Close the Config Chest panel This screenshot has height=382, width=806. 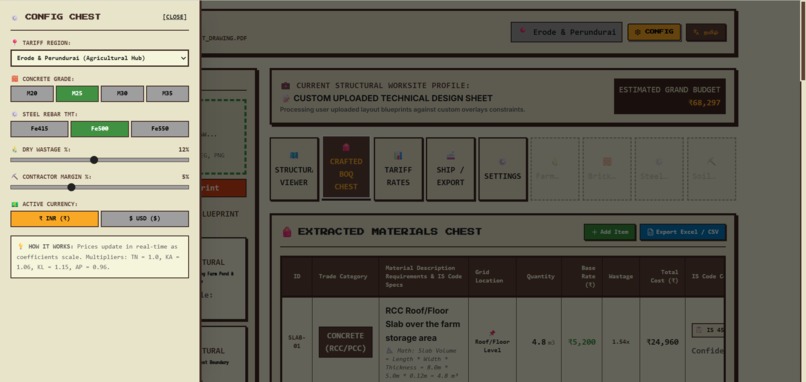point(174,17)
